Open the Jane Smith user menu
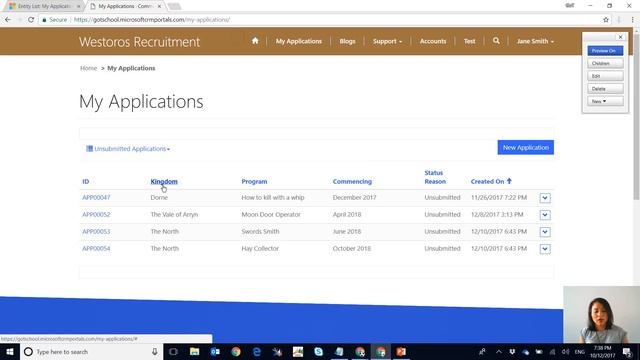Screen dimensions: 640x360 tap(535, 41)
